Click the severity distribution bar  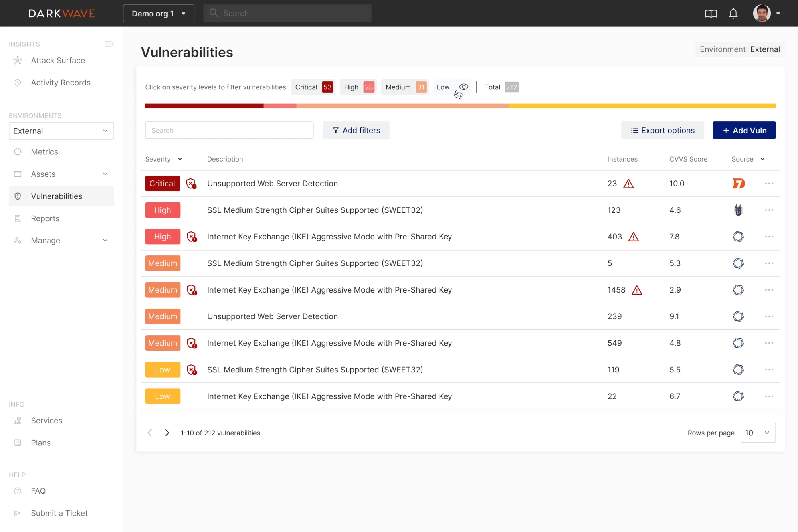(460, 105)
